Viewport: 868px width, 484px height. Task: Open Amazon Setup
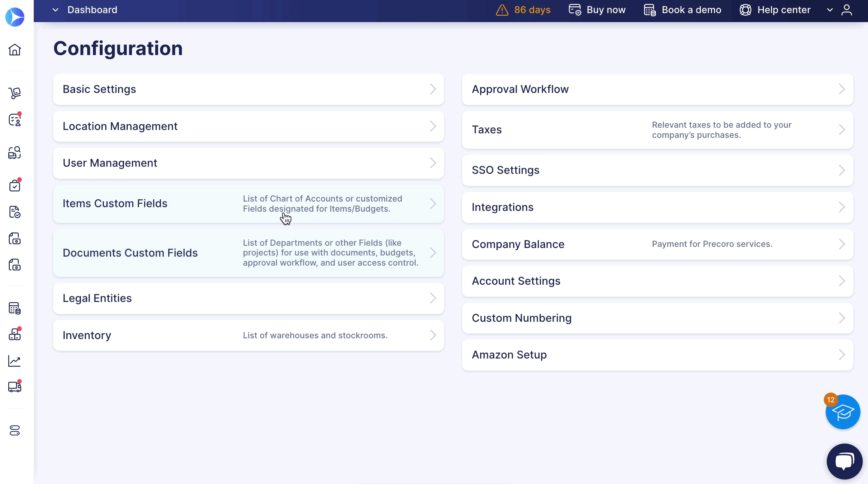657,355
